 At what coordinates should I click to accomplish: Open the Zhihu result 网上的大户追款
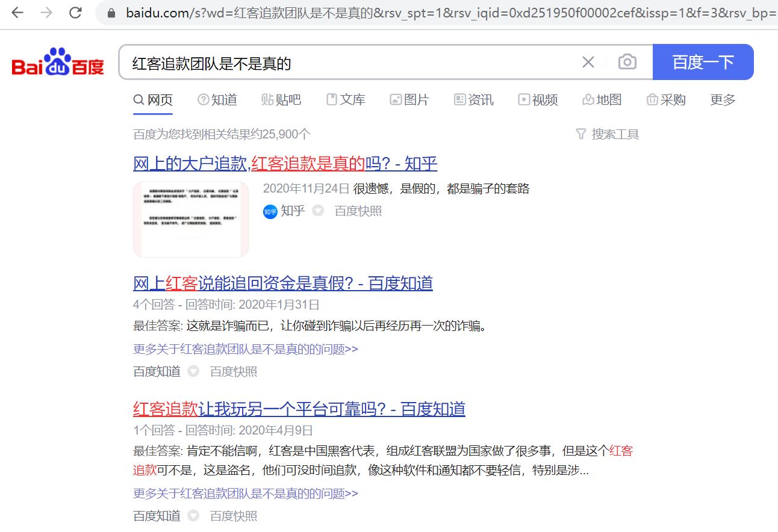(285, 163)
